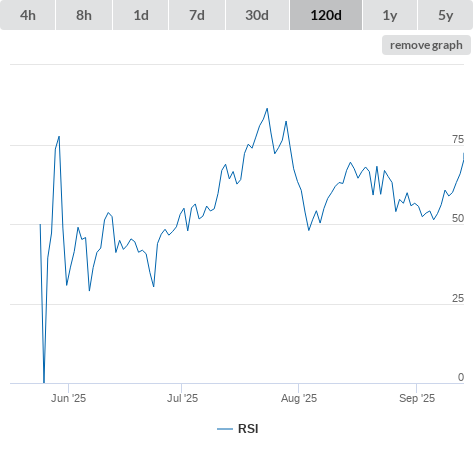Select the active 120d tab

coord(326,15)
